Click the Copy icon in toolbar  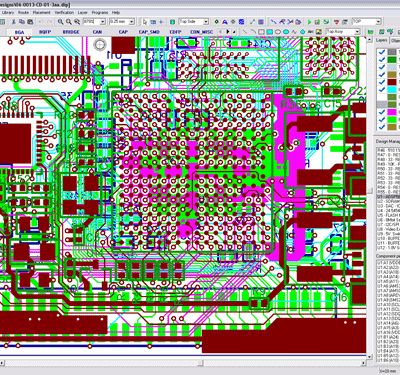click(x=22, y=22)
